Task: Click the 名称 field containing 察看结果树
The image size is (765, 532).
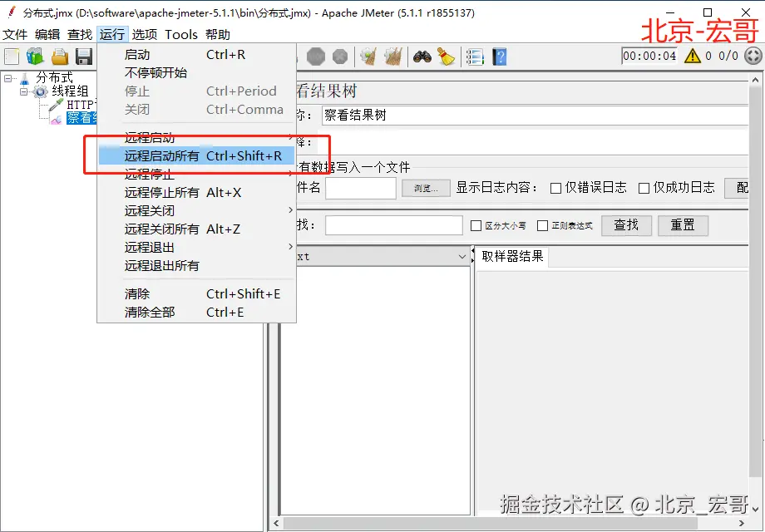Action: coord(535,115)
